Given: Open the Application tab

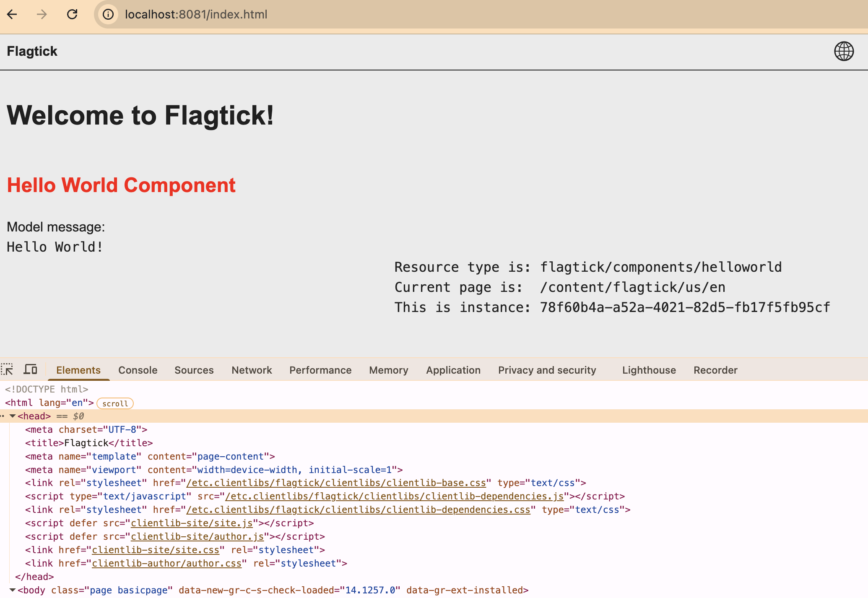Looking at the screenshot, I should point(453,370).
